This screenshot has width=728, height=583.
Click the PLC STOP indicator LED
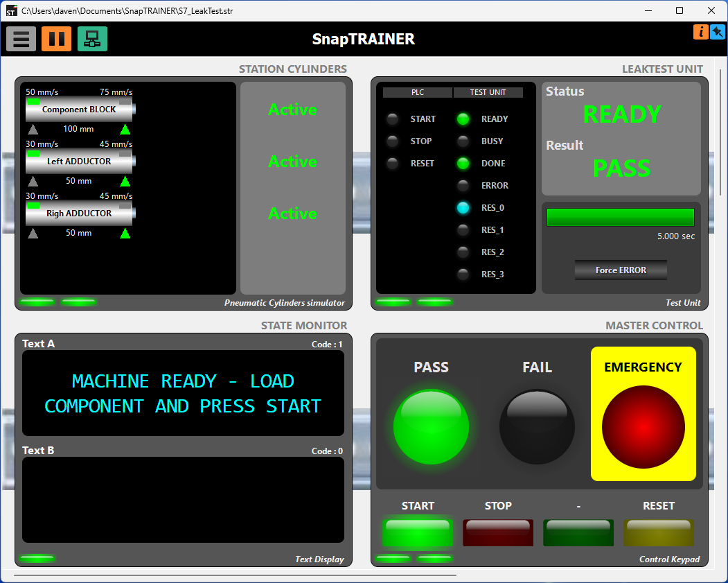[393, 141]
